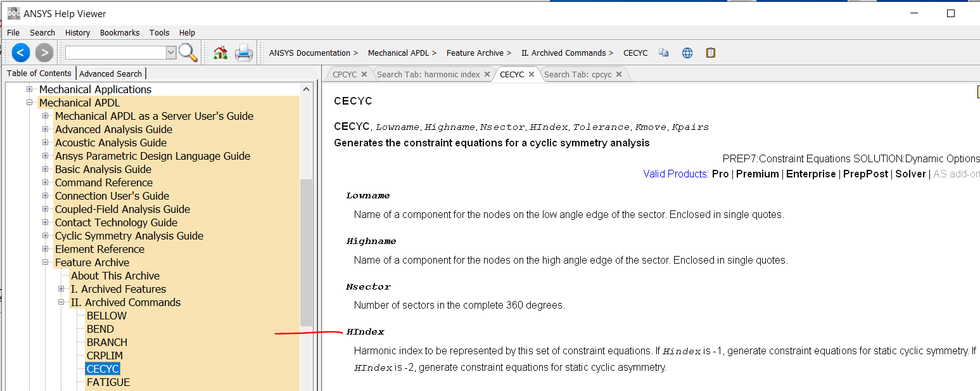
Task: Switch to Search Tab: cpcyc
Action: point(578,74)
